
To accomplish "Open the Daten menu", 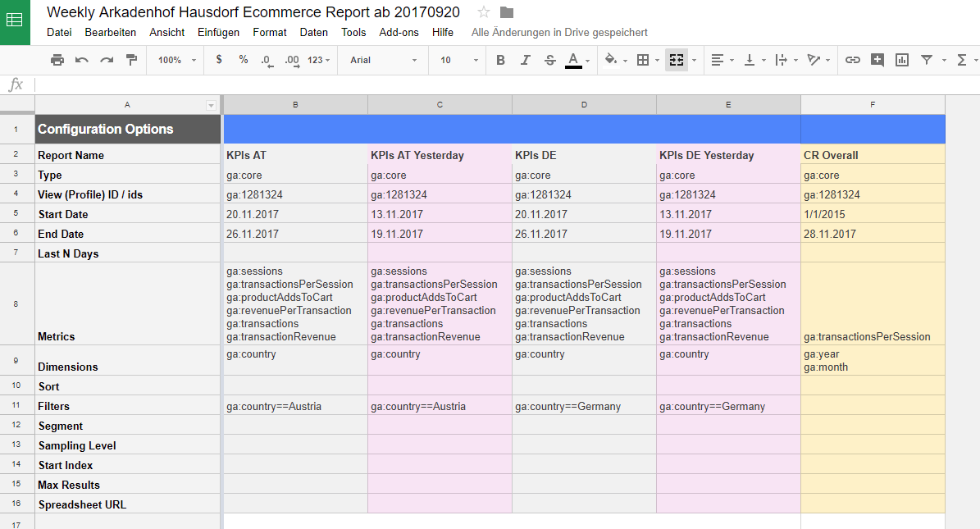I will (313, 32).
